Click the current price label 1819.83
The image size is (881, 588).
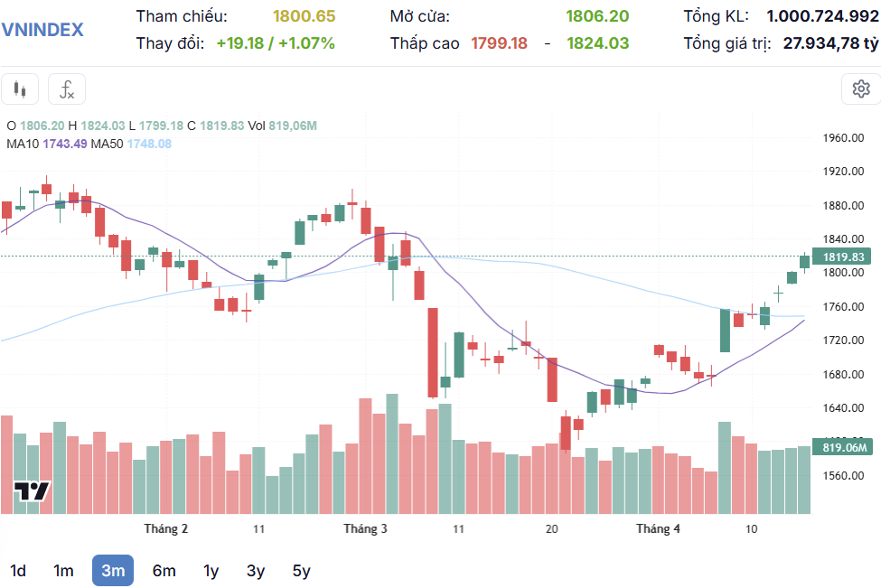click(x=844, y=257)
